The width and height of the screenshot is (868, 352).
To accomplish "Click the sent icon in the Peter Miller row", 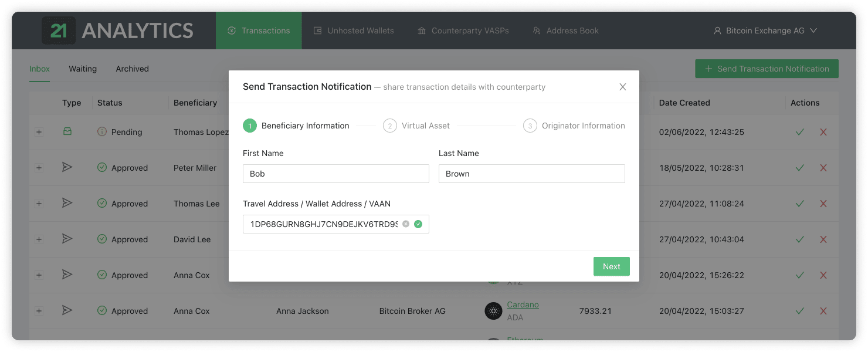I will click(67, 168).
